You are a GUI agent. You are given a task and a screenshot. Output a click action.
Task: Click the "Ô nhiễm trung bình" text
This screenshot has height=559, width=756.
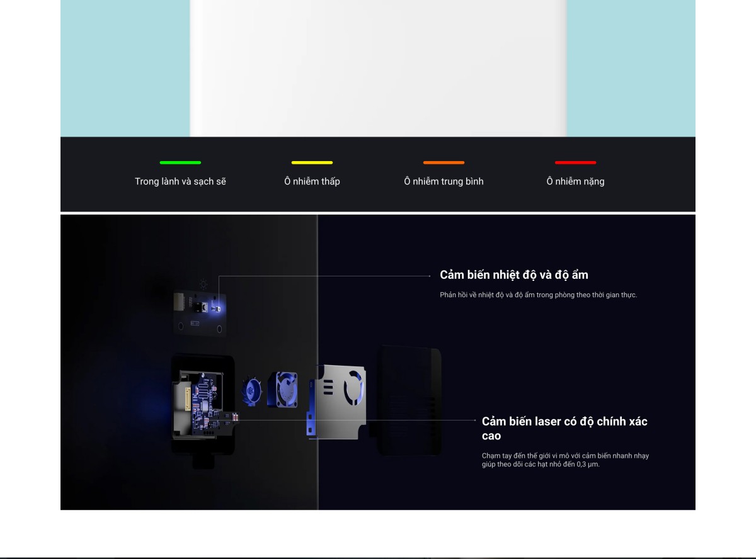(x=444, y=181)
